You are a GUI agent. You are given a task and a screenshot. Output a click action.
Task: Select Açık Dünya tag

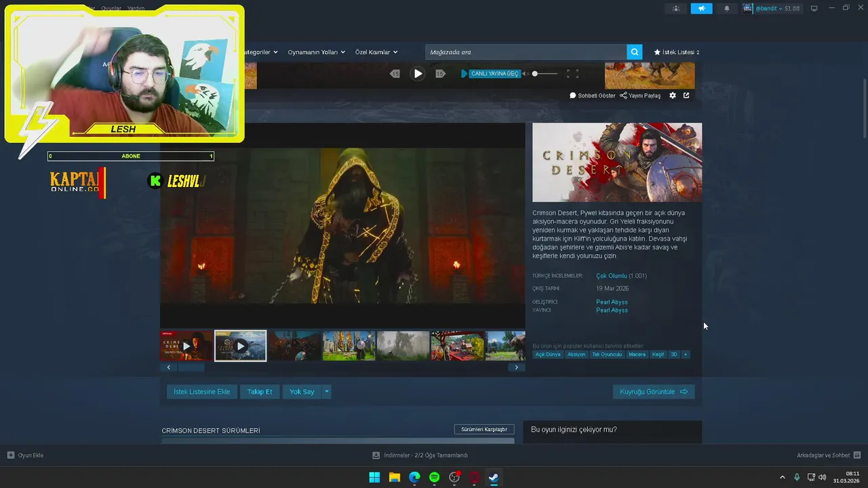548,354
